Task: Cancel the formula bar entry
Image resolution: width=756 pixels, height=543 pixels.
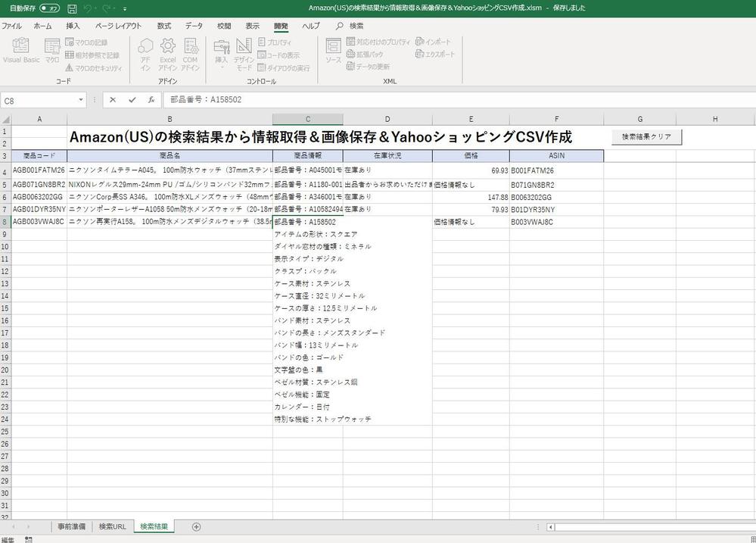Action: pyautogui.click(x=112, y=100)
